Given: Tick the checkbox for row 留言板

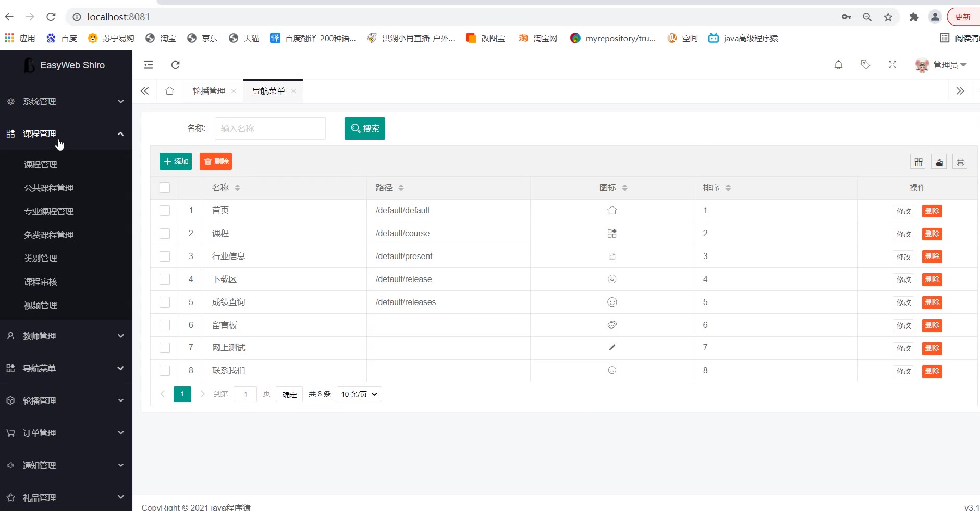Looking at the screenshot, I should pos(165,325).
